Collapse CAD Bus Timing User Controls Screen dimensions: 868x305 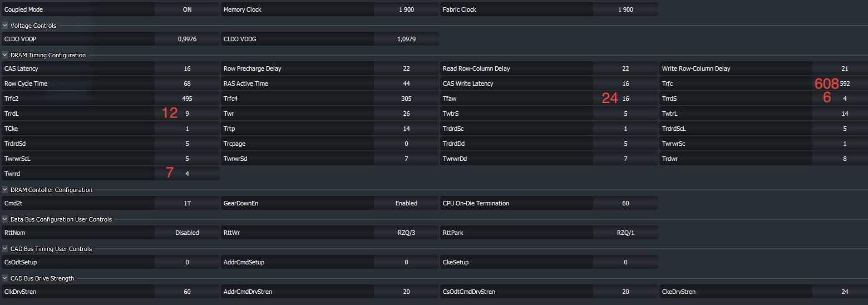pos(5,249)
